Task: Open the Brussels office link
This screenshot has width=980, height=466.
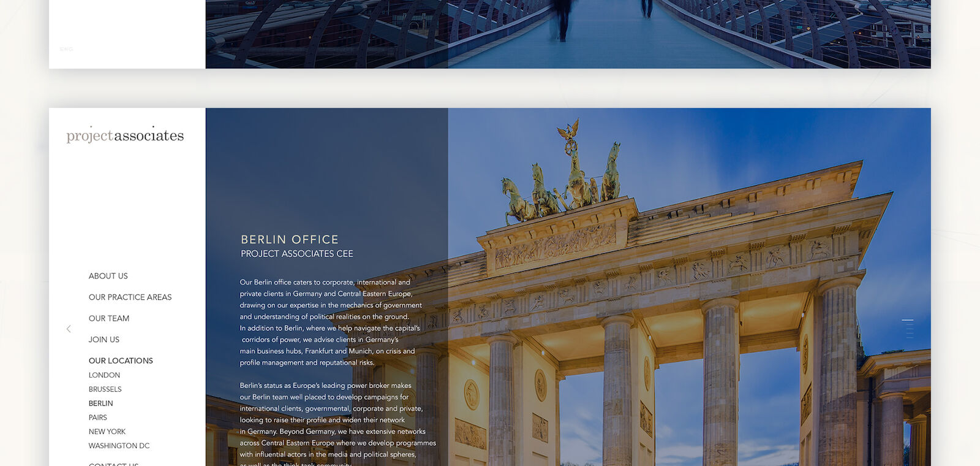Action: (105, 389)
